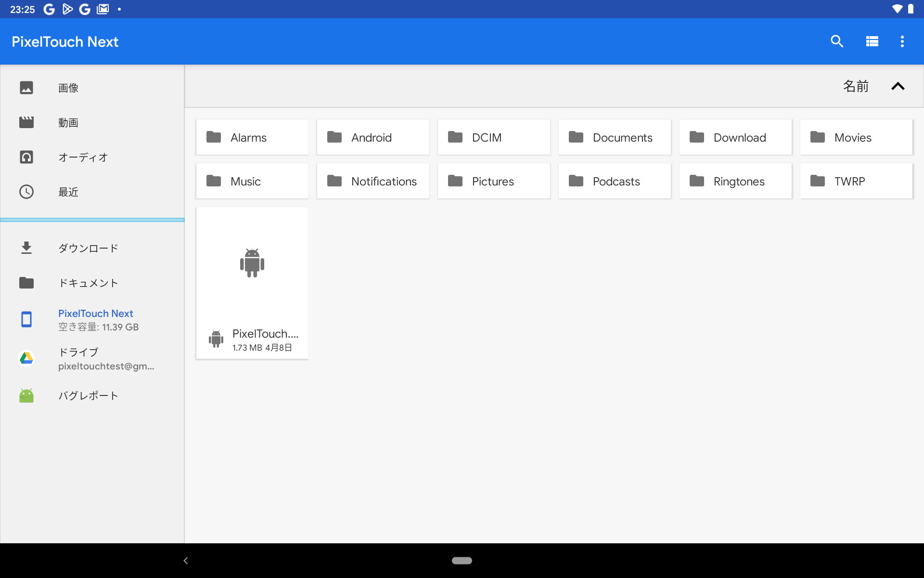Open the DCIM folder
Screen dimensions: 924x578
[x=493, y=137]
